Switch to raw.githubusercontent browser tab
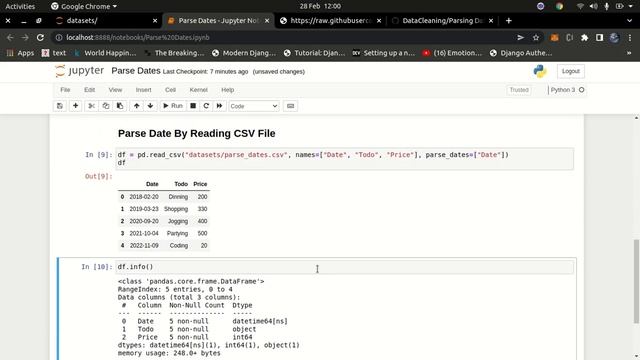This screenshot has width=640, height=360. point(331,20)
